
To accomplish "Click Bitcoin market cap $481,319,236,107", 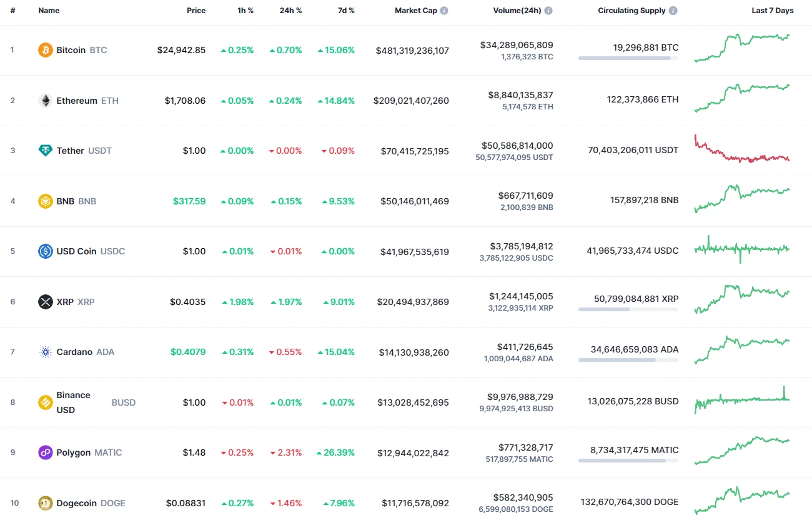I will pos(412,50).
